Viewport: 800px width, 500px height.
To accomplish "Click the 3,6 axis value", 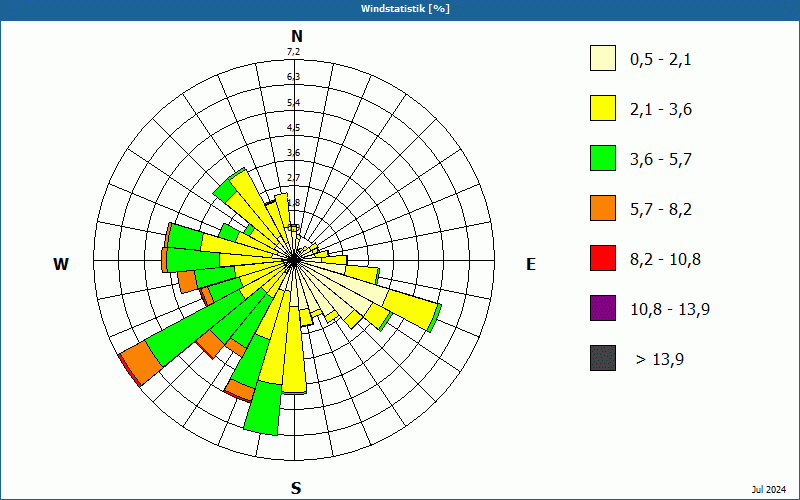I will tap(293, 153).
